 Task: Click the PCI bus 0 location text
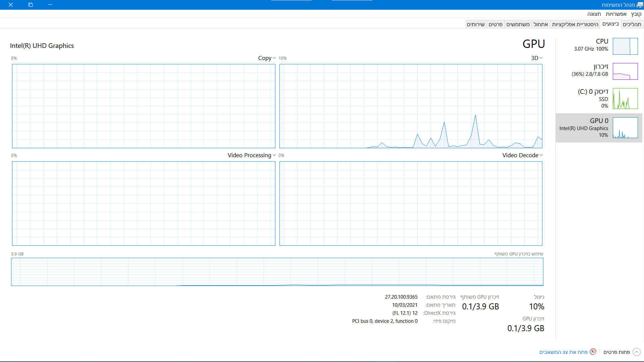[385, 321]
